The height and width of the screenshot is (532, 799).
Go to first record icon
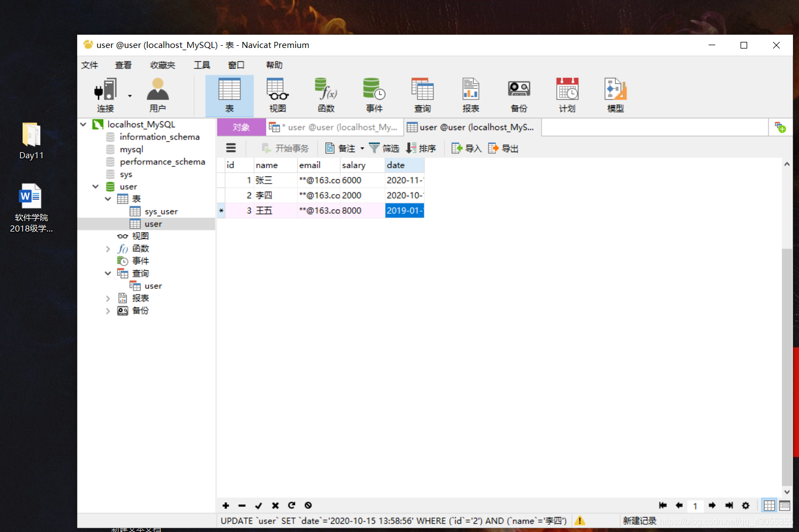point(663,505)
